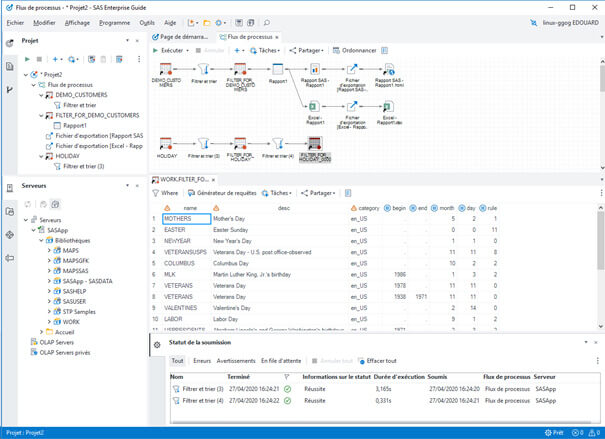Click the run icon in Projet pane

[x=27, y=59]
